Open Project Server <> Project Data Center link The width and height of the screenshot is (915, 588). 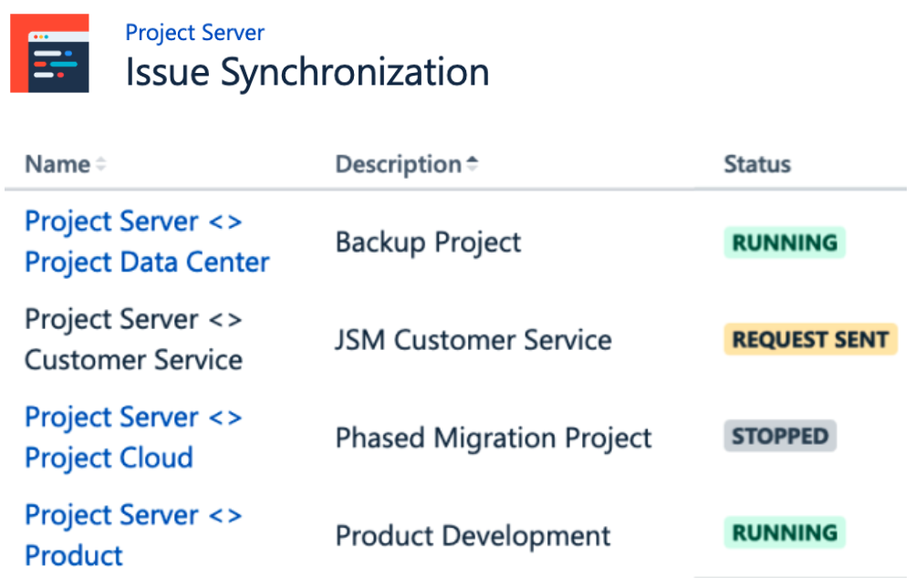tap(146, 242)
